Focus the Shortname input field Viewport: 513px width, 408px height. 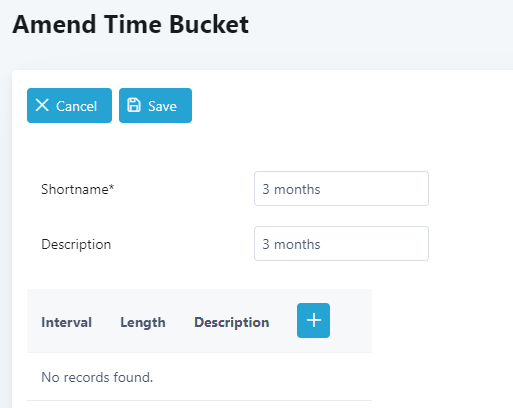[341, 189]
